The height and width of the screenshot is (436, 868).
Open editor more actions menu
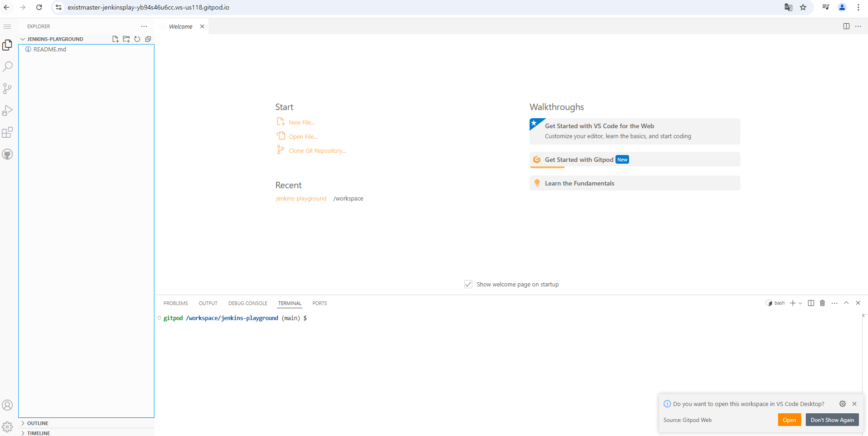(x=858, y=26)
